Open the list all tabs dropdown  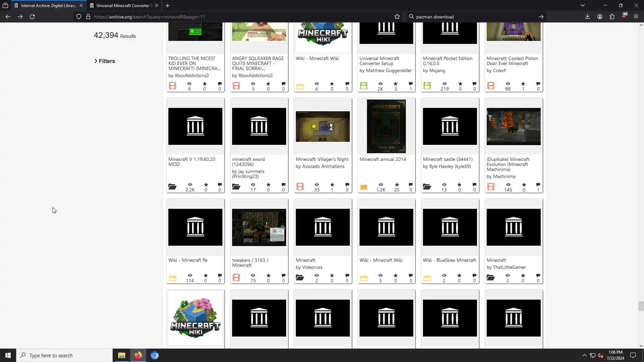coord(582,5)
